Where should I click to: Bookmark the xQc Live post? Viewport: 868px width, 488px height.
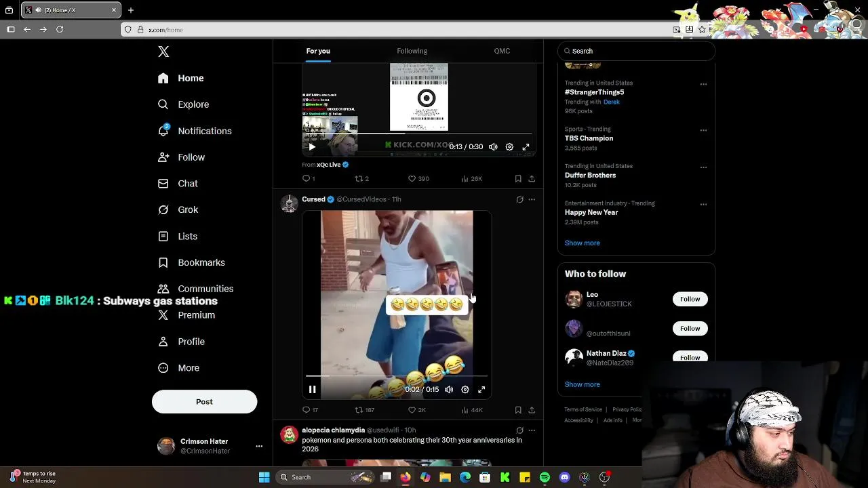click(518, 179)
